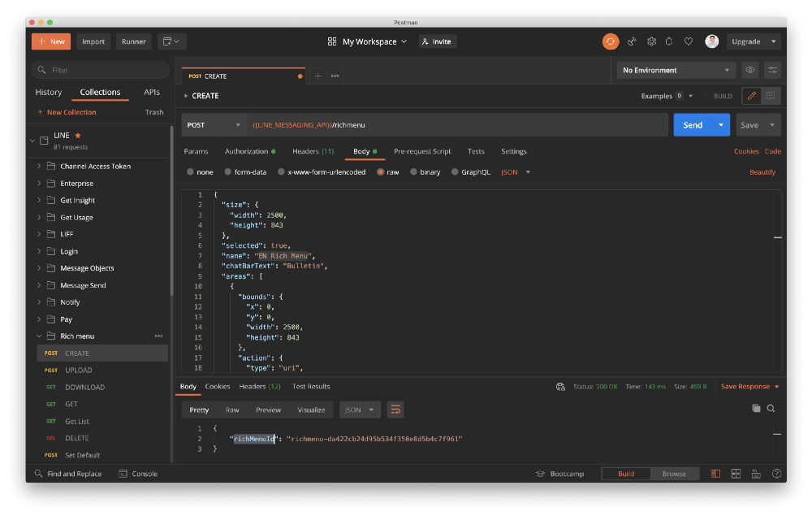Click the cookie status icon in response bar

(x=560, y=387)
